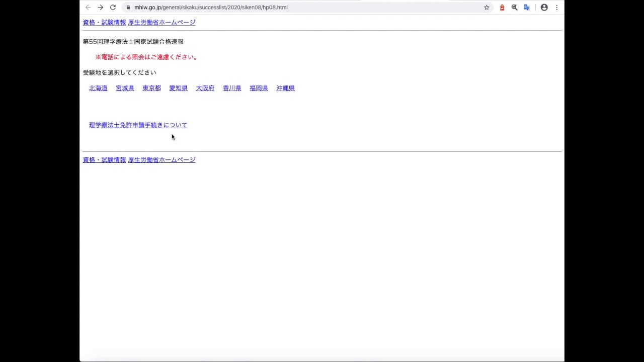Viewport: 644px width, 362px height.
Task: Open the Chrome profile avatar menu
Action: coord(544,8)
